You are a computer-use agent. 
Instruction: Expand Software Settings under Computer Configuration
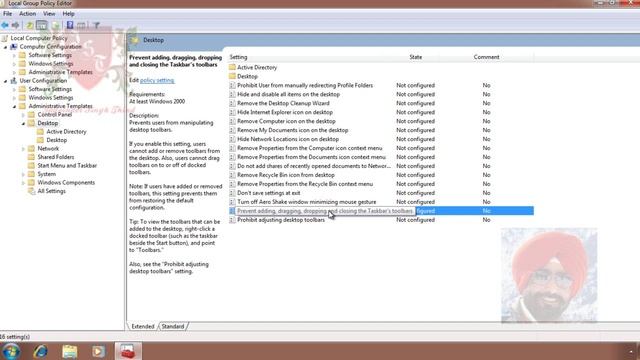pyautogui.click(x=14, y=56)
